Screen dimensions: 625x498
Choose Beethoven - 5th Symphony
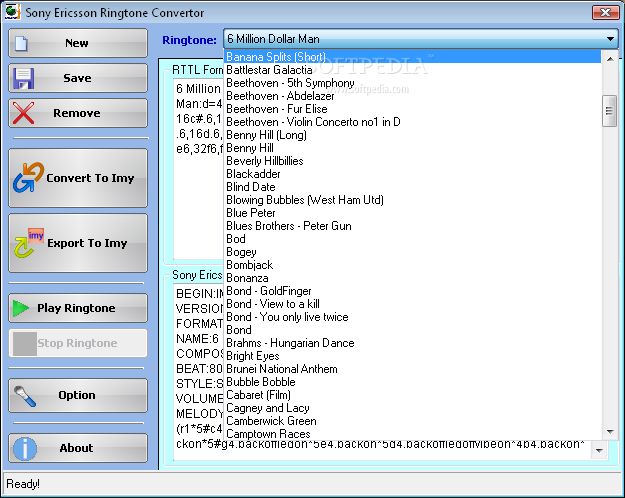coord(412,83)
